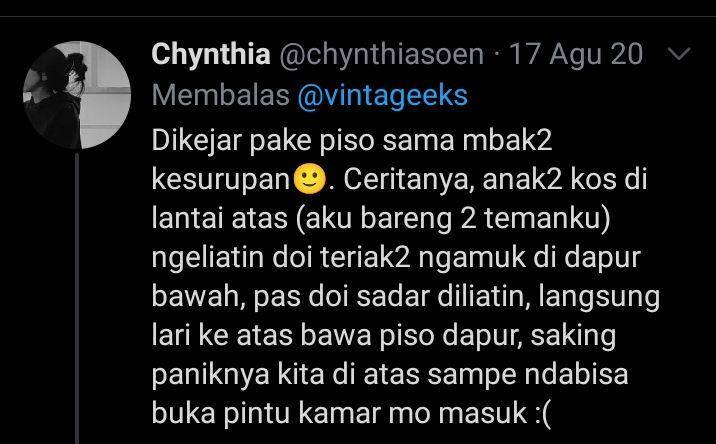Image resolution: width=716 pixels, height=444 pixels.
Task: Open the @vintageeks mention link
Action: click(382, 95)
